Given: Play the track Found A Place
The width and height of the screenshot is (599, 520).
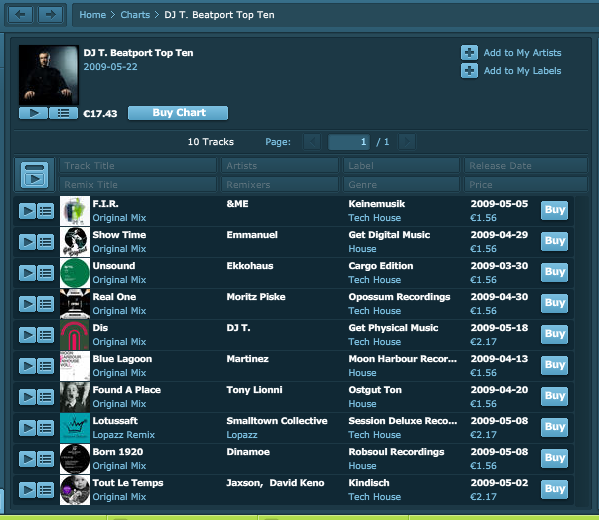Looking at the screenshot, I should point(28,397).
